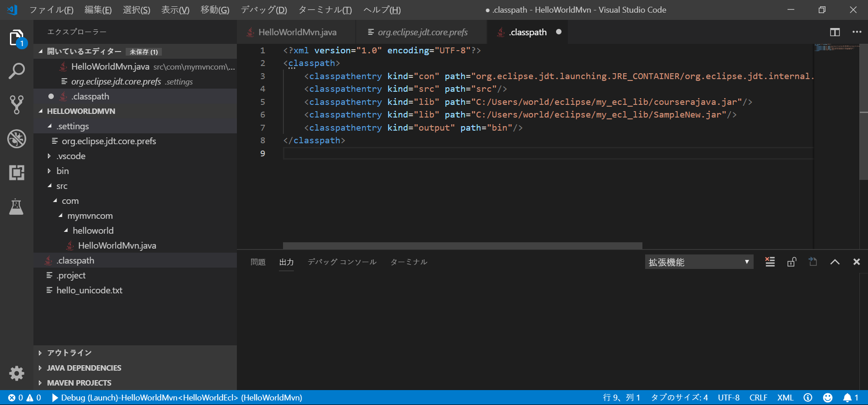Open the Manage gear settings icon
Image resolution: width=868 pixels, height=405 pixels.
pos(17,373)
